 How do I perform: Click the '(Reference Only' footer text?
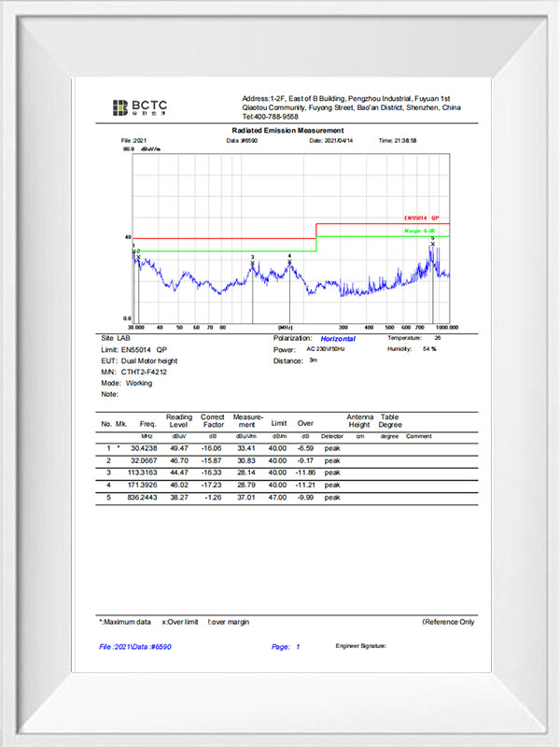pyautogui.click(x=448, y=622)
